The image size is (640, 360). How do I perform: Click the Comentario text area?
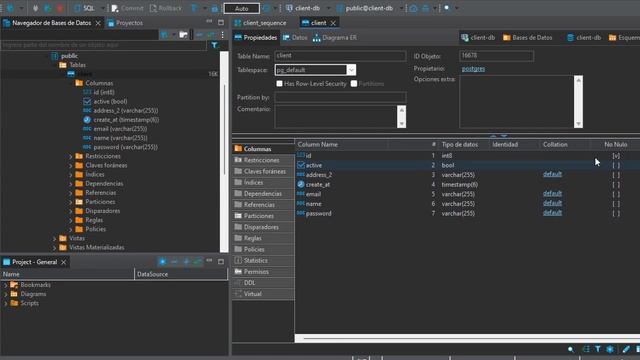click(x=336, y=116)
